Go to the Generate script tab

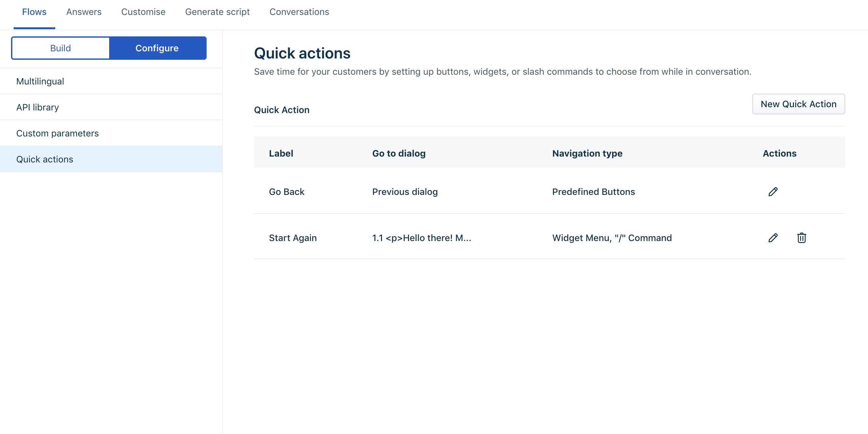[x=217, y=12]
